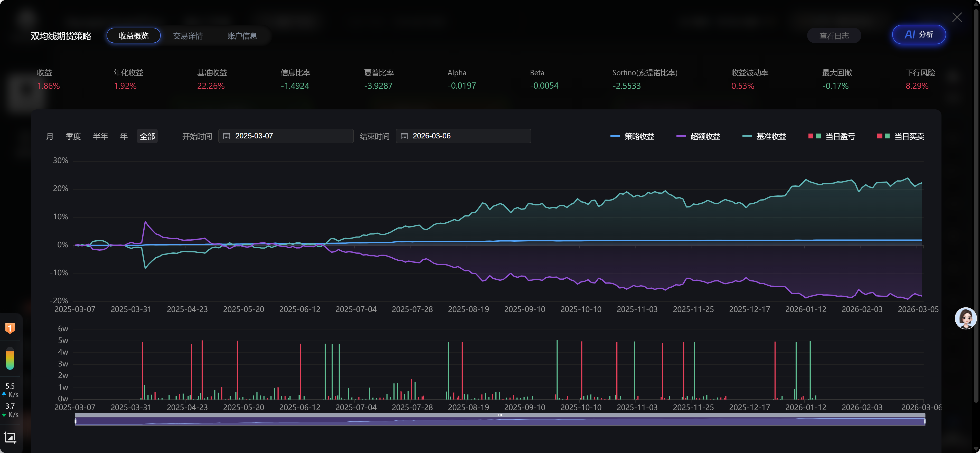
Task: Open the AI 分析 panel
Action: 919,35
